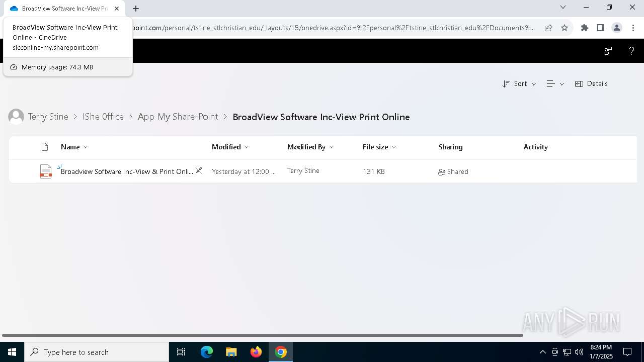Open the OneDrive help question mark icon
Image resolution: width=644 pixels, height=362 pixels.
click(x=631, y=51)
